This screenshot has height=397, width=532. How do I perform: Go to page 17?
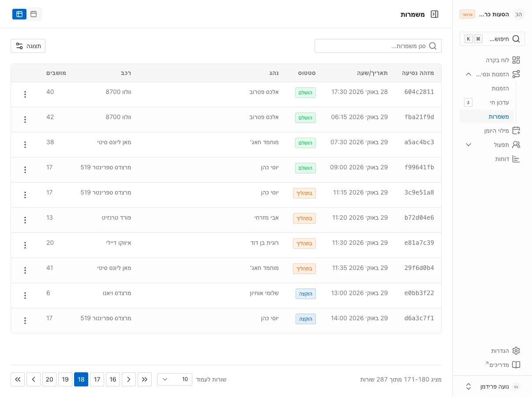[x=97, y=379]
